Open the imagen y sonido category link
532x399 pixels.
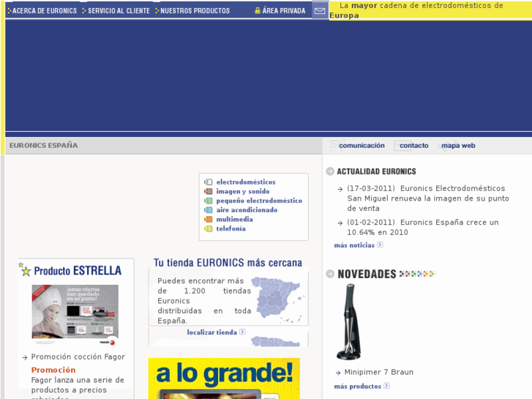(243, 192)
